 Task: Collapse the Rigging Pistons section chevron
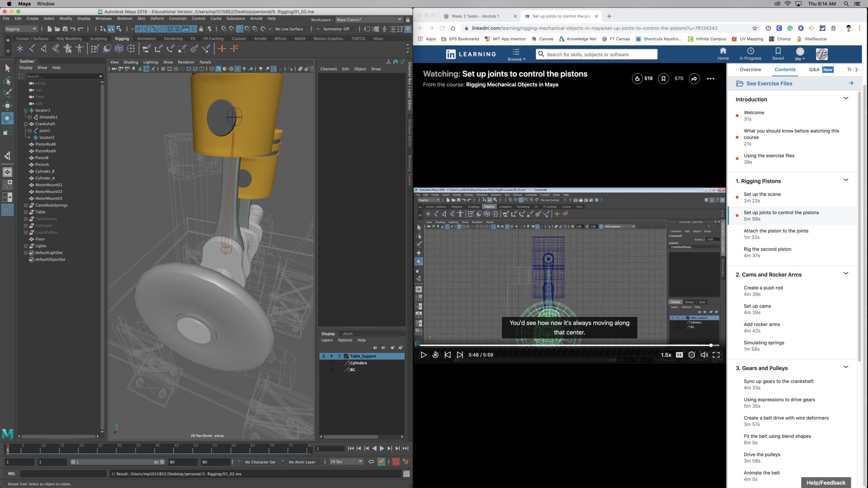click(x=845, y=180)
